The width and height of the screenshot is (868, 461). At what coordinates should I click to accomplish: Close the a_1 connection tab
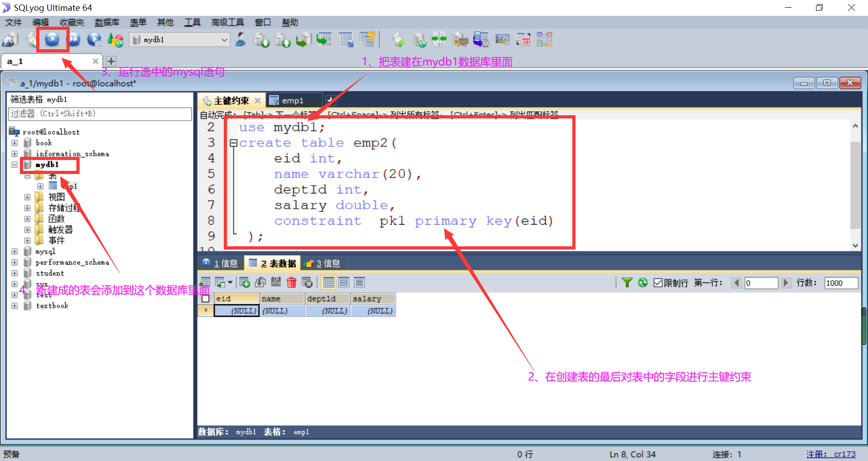click(95, 61)
